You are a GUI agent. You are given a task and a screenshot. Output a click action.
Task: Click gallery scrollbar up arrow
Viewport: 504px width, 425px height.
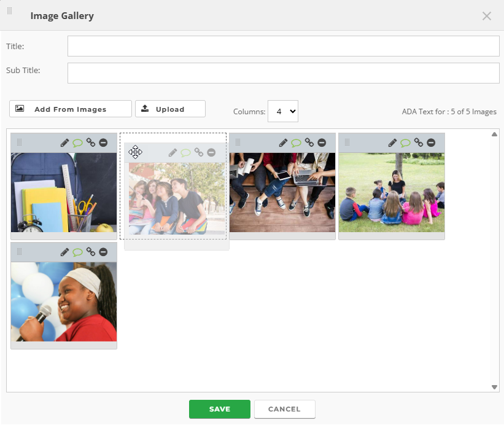(494, 134)
